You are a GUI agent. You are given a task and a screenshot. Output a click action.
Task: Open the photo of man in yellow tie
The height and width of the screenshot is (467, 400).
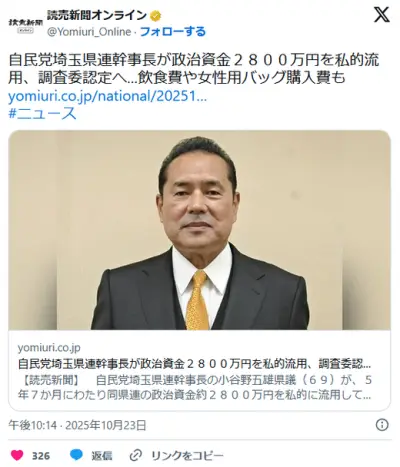pyautogui.click(x=199, y=230)
